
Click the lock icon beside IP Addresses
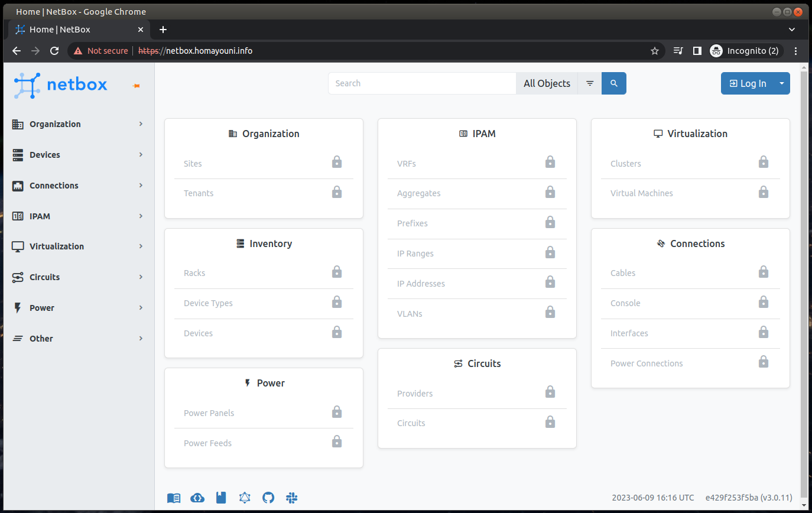(550, 282)
